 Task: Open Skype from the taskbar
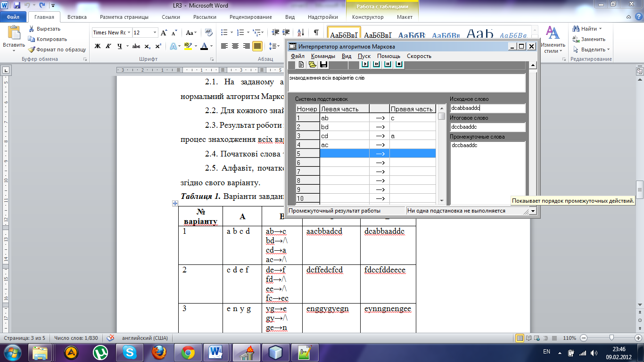(x=130, y=352)
